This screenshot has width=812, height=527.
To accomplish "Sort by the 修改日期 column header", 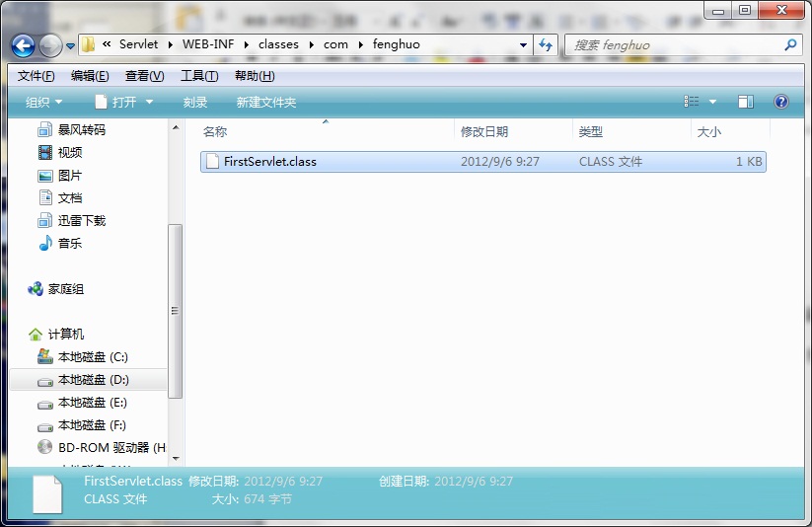I will coord(484,131).
